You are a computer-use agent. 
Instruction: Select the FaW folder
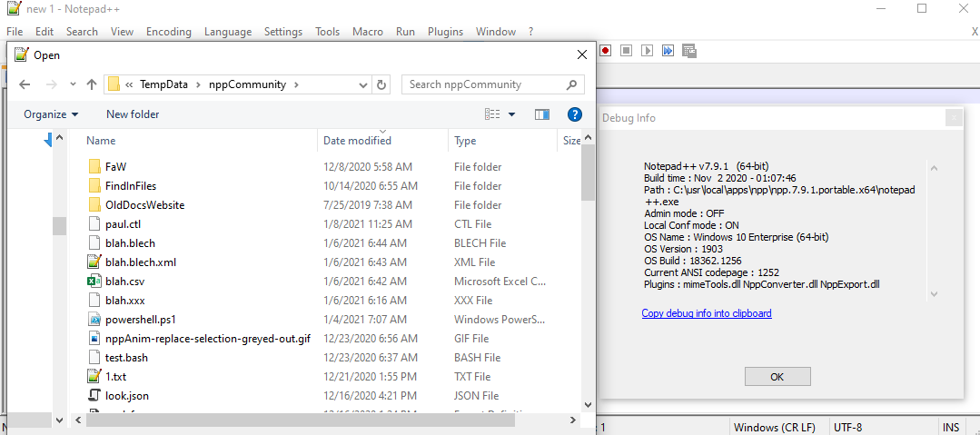click(x=116, y=167)
